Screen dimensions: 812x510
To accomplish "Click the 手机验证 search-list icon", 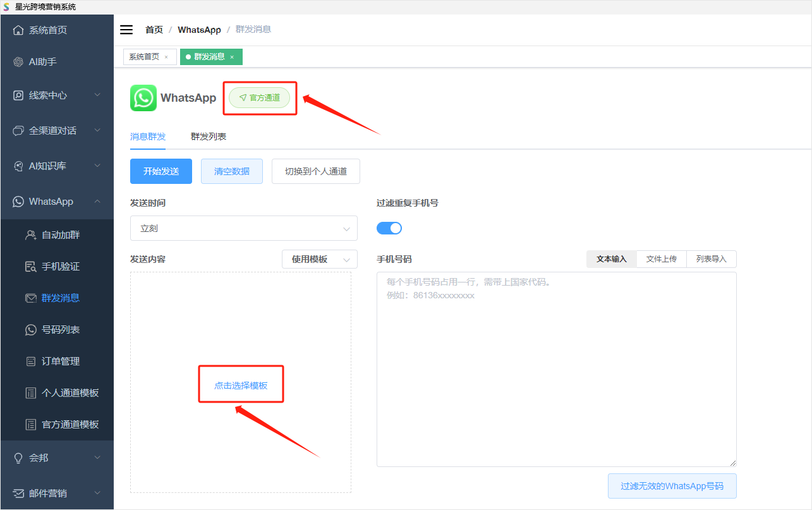I will (x=30, y=267).
